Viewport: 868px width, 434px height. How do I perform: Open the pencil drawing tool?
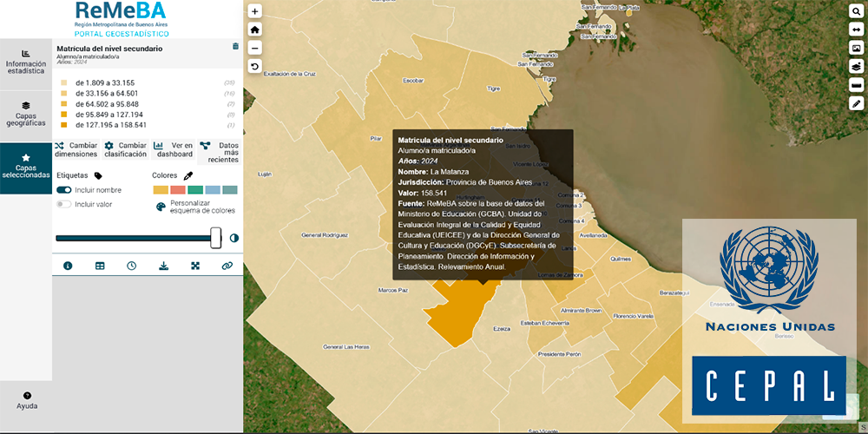(856, 103)
